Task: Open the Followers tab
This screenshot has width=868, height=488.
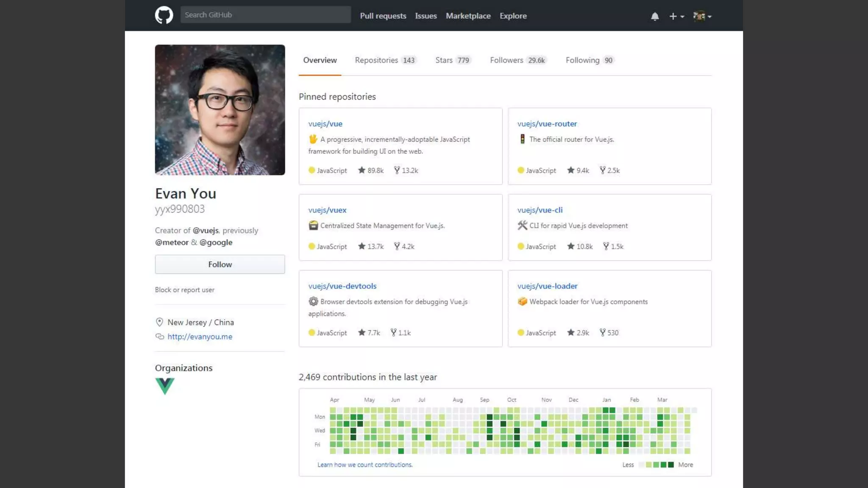Action: [517, 60]
